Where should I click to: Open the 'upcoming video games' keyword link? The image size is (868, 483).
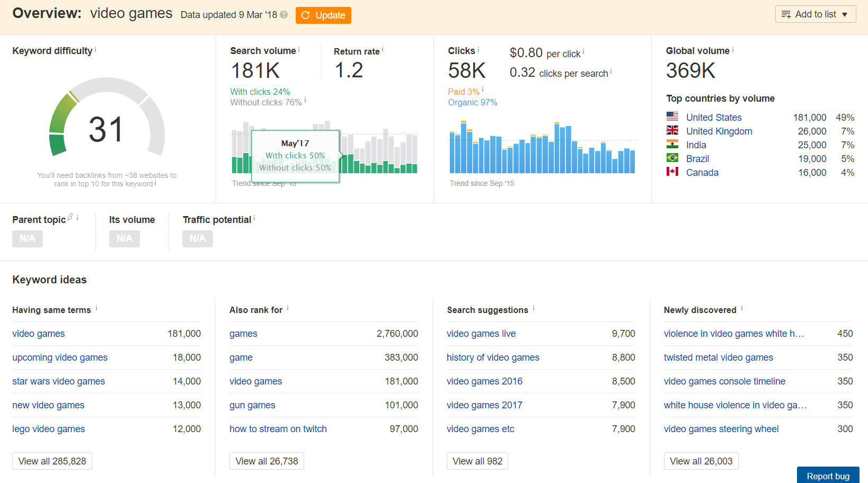[60, 357]
